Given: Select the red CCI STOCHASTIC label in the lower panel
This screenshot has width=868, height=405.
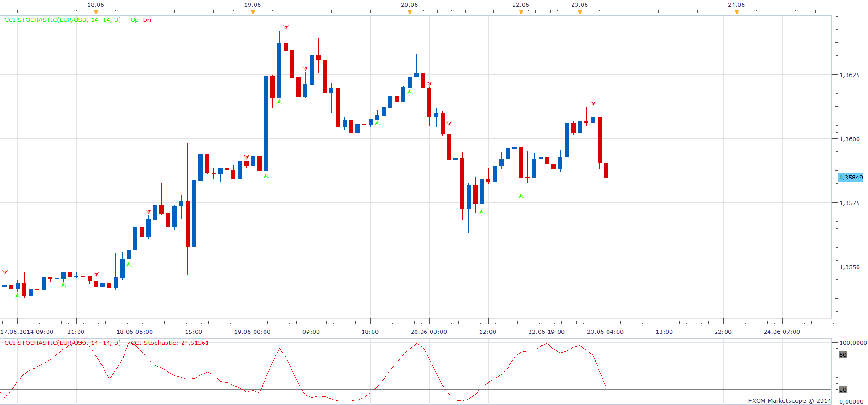Looking at the screenshot, I should pos(63,343).
